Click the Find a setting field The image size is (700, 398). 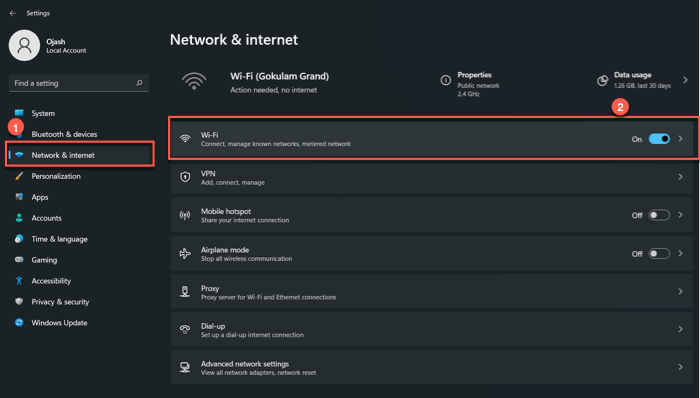click(x=79, y=83)
